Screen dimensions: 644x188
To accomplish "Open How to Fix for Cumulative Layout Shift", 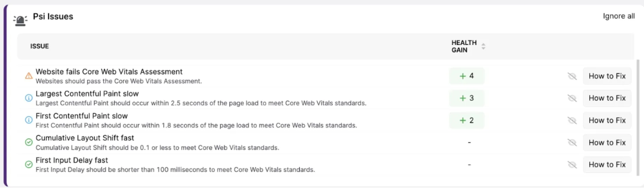I will pos(607,142).
